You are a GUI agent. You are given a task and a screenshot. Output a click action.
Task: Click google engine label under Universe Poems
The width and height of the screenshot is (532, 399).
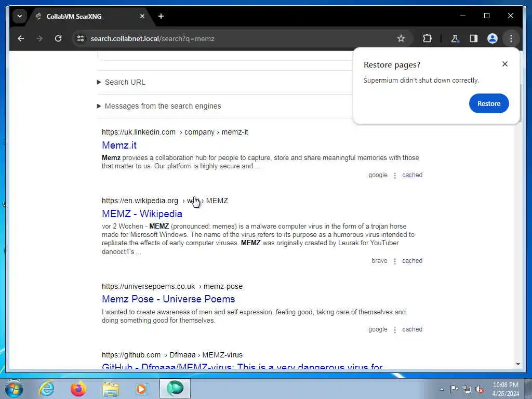378,329
